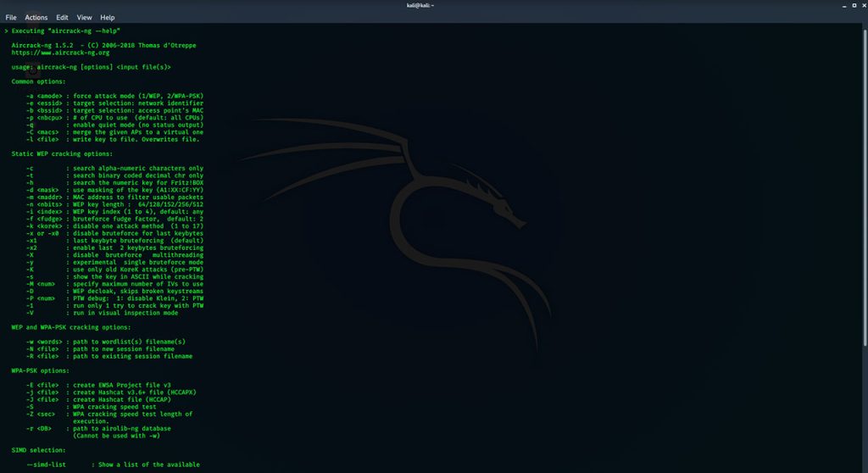
Task: Click the '-E <file>' EWSA Project file line
Action: [x=98, y=385]
